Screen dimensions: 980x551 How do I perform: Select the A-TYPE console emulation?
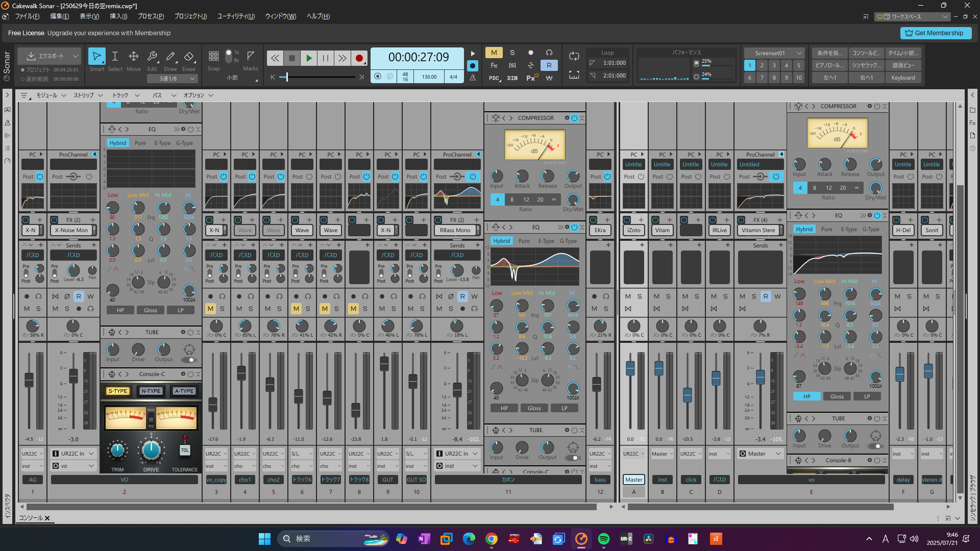click(184, 391)
